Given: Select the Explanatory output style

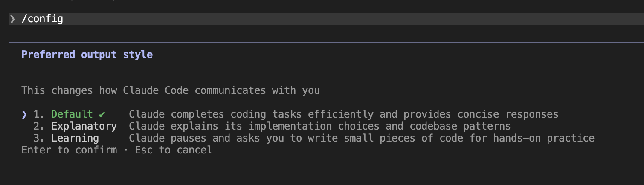Looking at the screenshot, I should click(x=84, y=126).
